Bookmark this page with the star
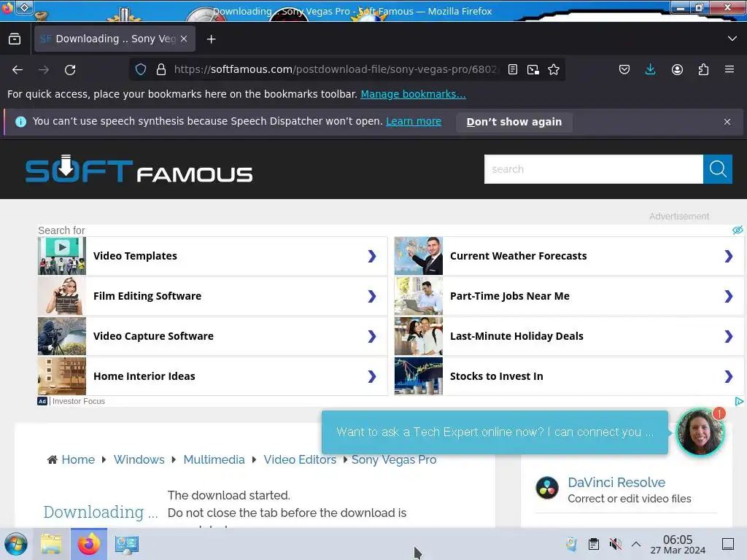The width and height of the screenshot is (747, 560). (554, 69)
